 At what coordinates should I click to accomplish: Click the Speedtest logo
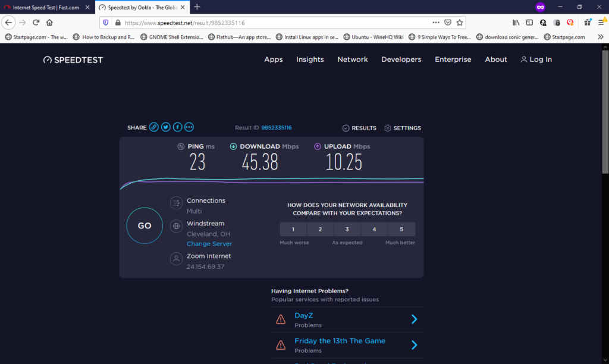[x=73, y=59]
